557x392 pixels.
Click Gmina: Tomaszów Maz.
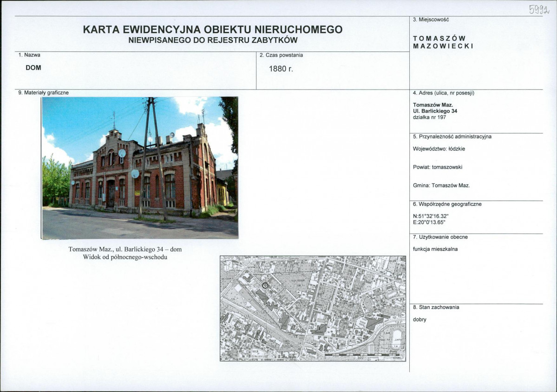click(441, 185)
